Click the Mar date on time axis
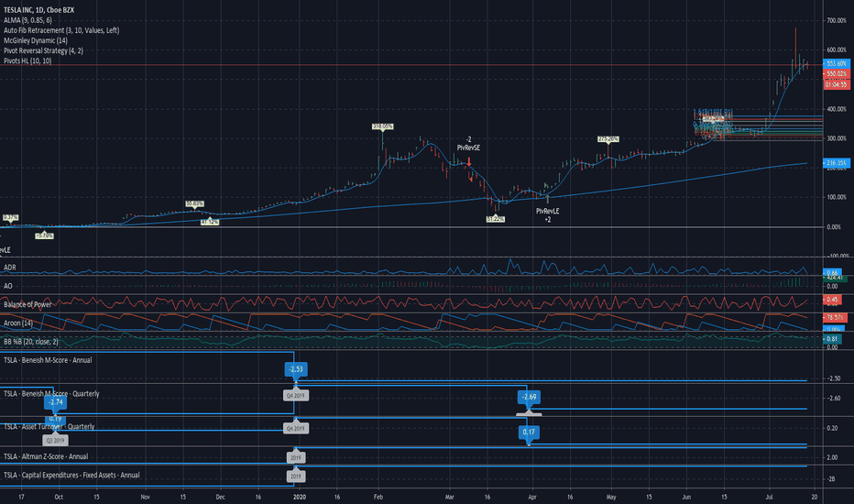 click(449, 497)
